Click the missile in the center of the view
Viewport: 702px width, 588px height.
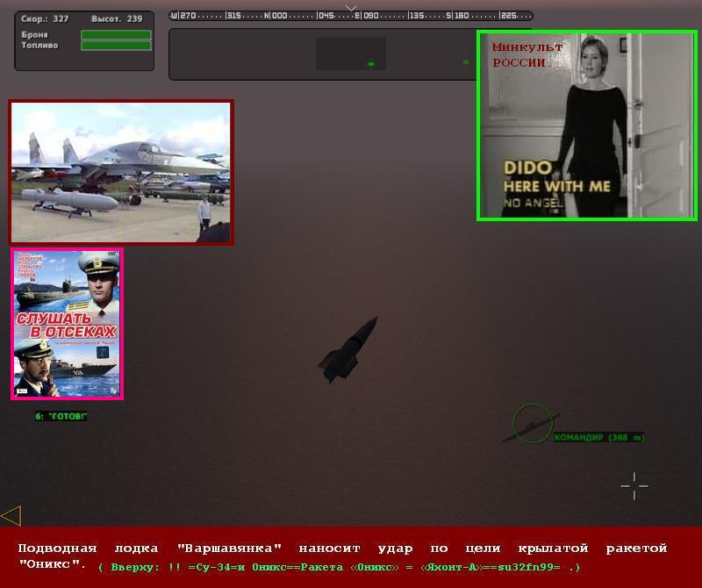tap(348, 349)
